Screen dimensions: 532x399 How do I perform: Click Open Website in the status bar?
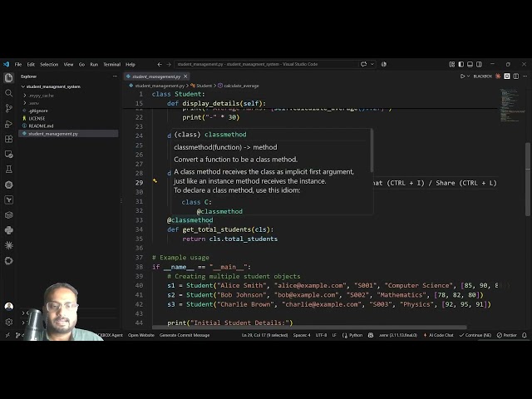(141, 335)
